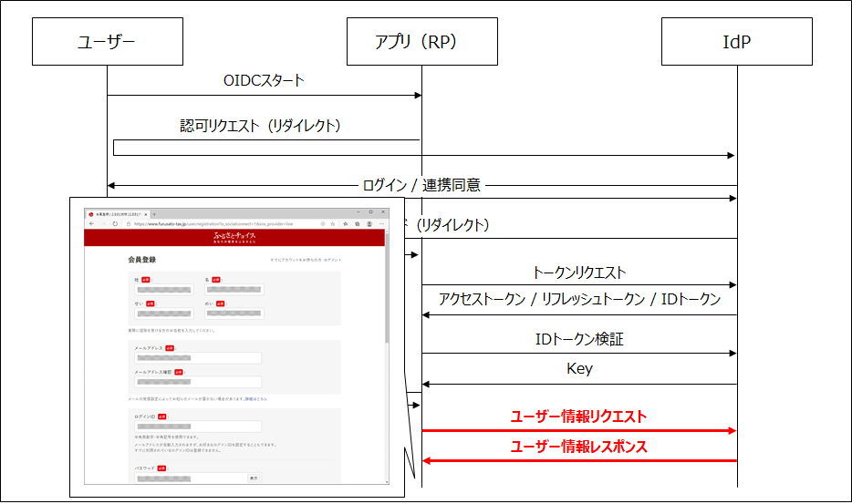Image resolution: width=852 pixels, height=504 pixels.
Task: Click the せい input field
Action: tap(164, 314)
